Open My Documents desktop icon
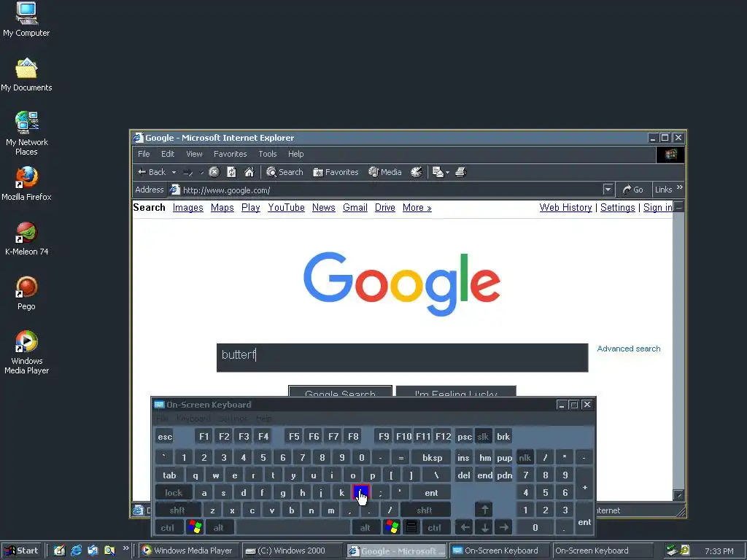The height and width of the screenshot is (560, 747). click(x=26, y=75)
